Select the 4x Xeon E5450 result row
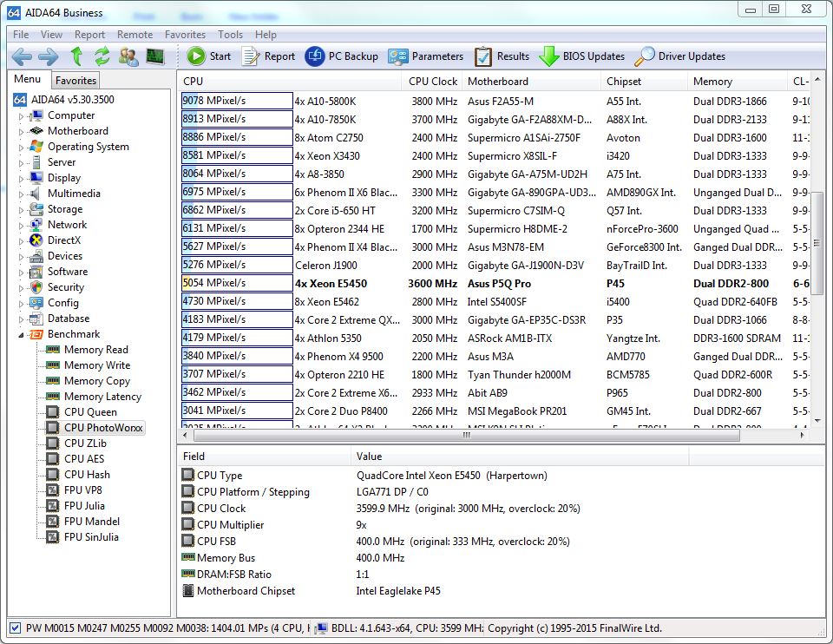Screen dimensions: 833x644 click(495, 283)
